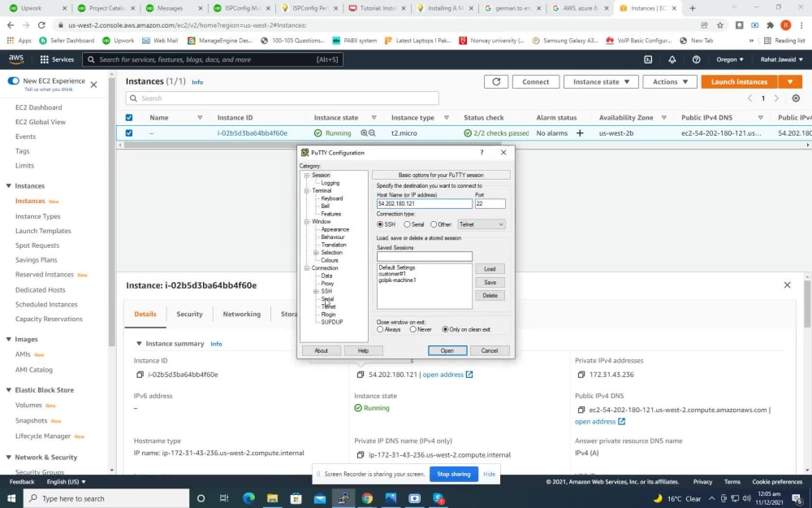Viewport: 812px width, 508px height.
Task: Click the Stop sharing button
Action: click(x=454, y=474)
